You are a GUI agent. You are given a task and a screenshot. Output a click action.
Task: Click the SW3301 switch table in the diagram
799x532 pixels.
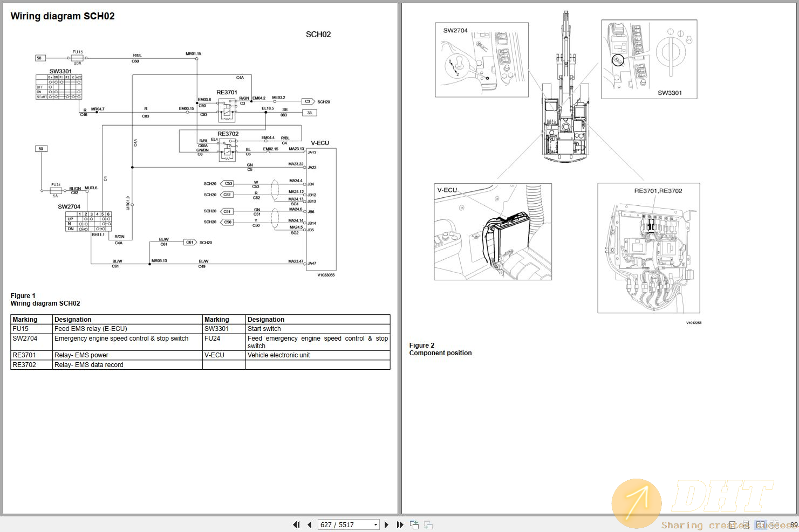pos(59,87)
